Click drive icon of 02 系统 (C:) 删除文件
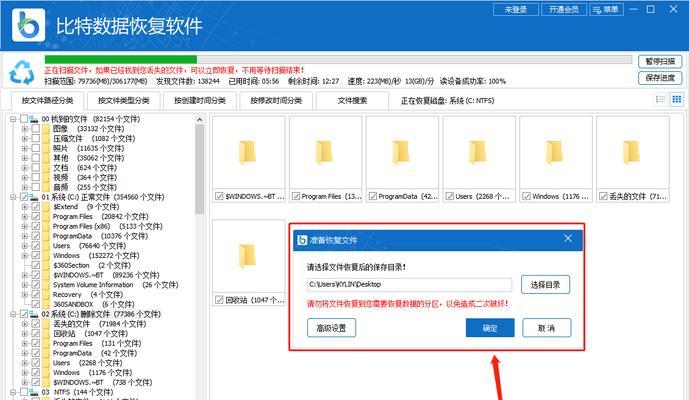 click(34, 314)
